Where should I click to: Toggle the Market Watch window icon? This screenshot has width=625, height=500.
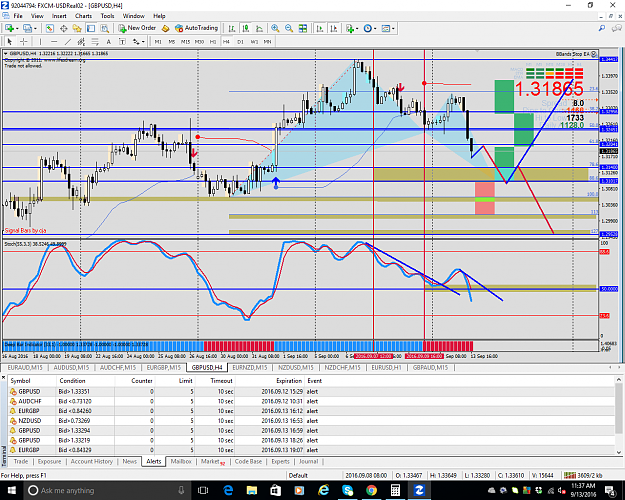pos(49,28)
